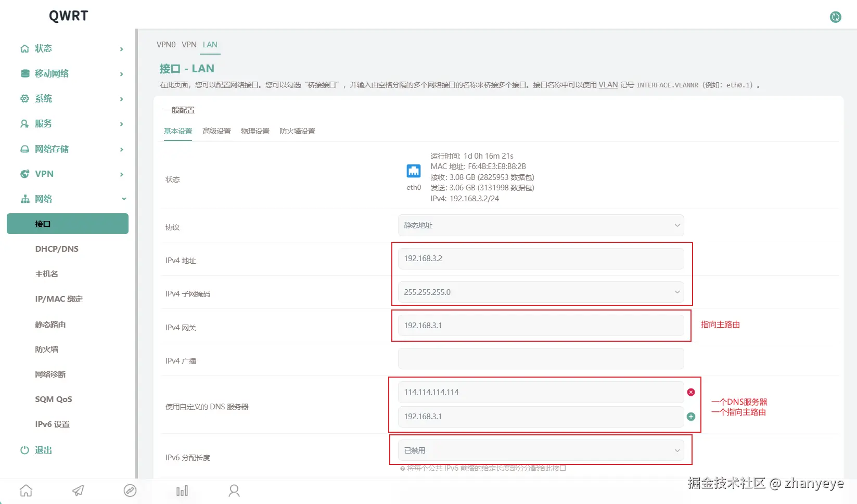Open the IPv6 分配长度 dropdown
The height and width of the screenshot is (504, 857).
pos(541,450)
